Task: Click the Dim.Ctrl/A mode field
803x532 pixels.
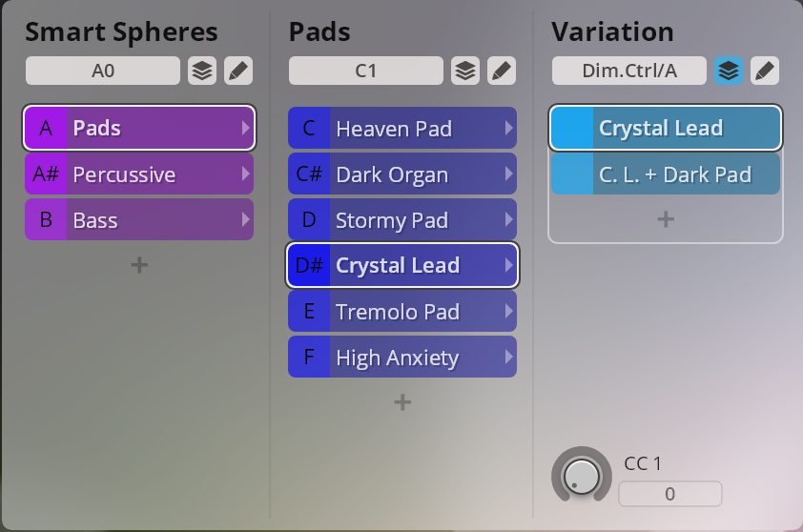Action: 629,71
